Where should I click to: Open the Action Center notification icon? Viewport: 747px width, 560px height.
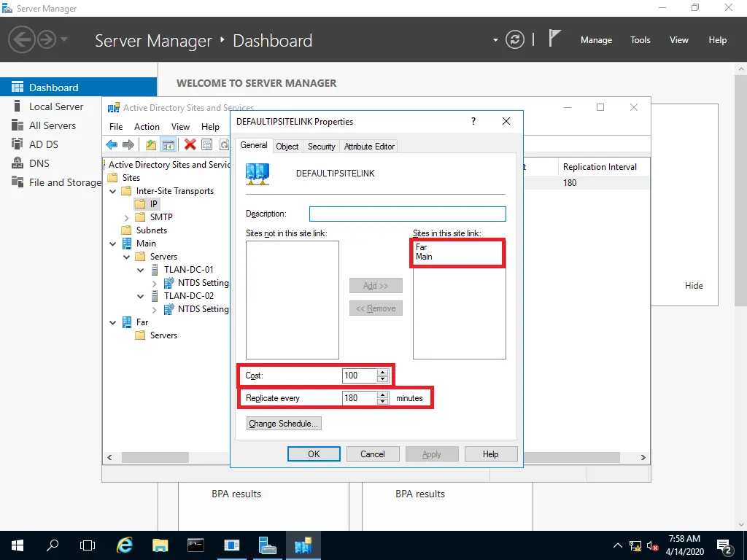tap(724, 545)
